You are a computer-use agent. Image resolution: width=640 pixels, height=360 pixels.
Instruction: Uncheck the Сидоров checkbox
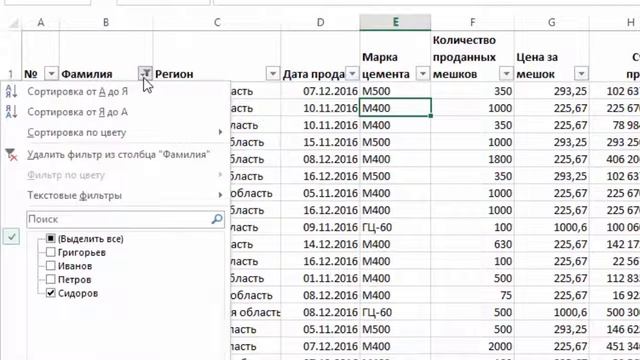tap(51, 293)
